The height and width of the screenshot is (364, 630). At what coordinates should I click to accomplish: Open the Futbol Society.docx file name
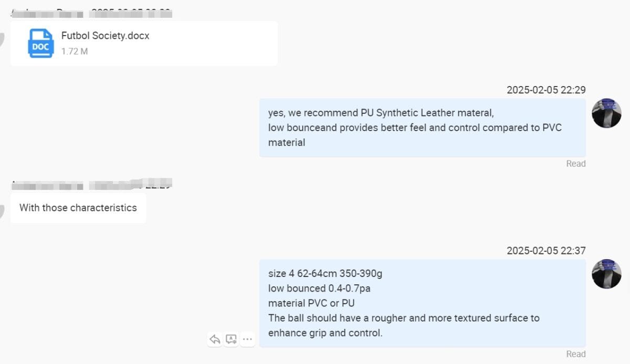[x=105, y=36]
